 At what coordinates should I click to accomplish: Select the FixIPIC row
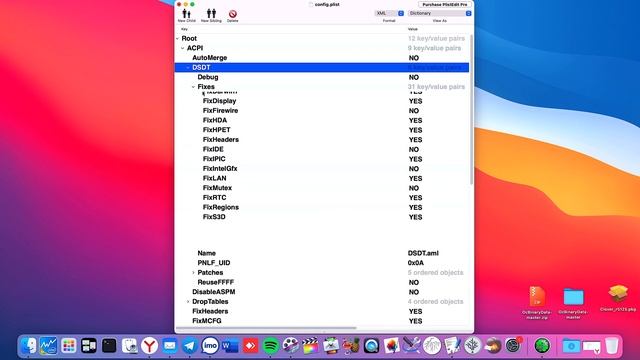pyautogui.click(x=322, y=159)
